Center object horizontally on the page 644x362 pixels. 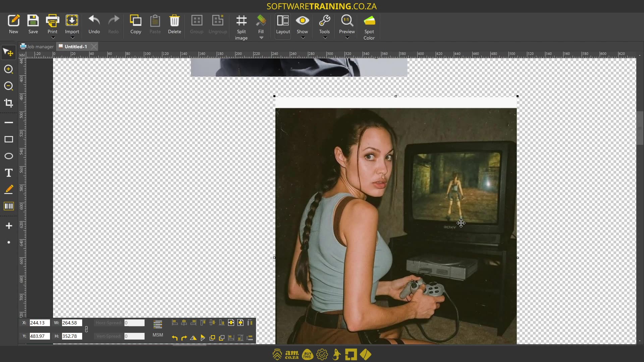coord(231,323)
